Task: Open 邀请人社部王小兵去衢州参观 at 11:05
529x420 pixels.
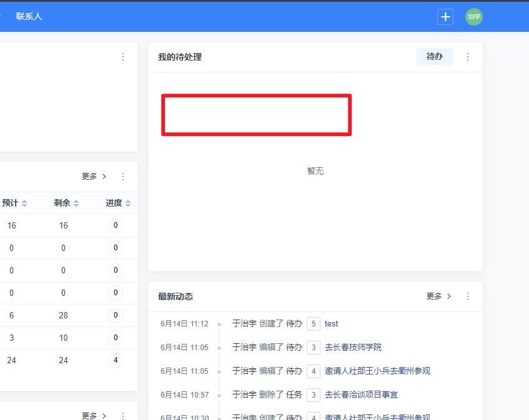Action: click(377, 371)
